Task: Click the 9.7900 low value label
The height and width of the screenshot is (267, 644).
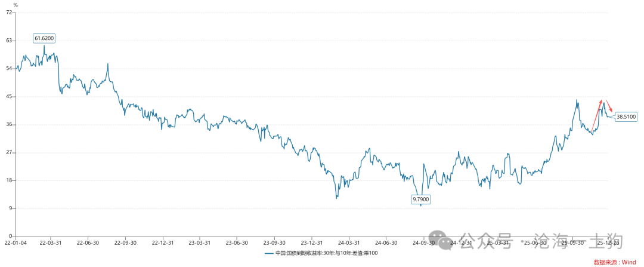Action: [421, 199]
